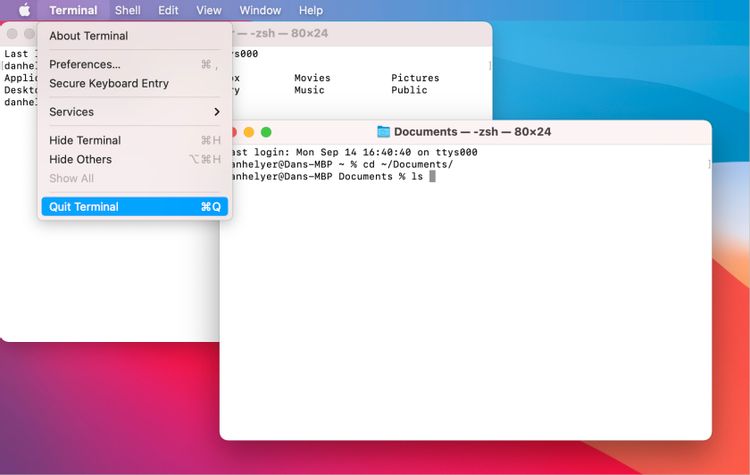Choose Hide Others

(x=134, y=159)
